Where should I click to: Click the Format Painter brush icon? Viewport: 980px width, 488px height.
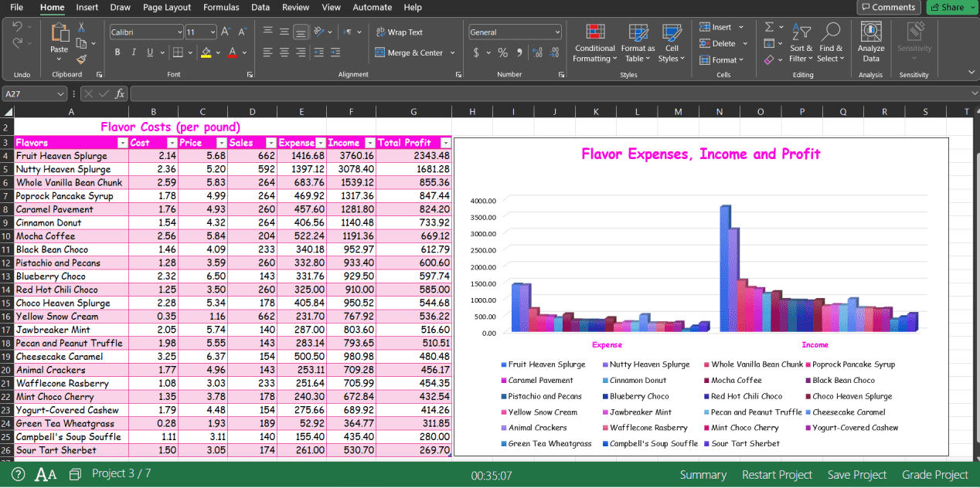click(81, 59)
